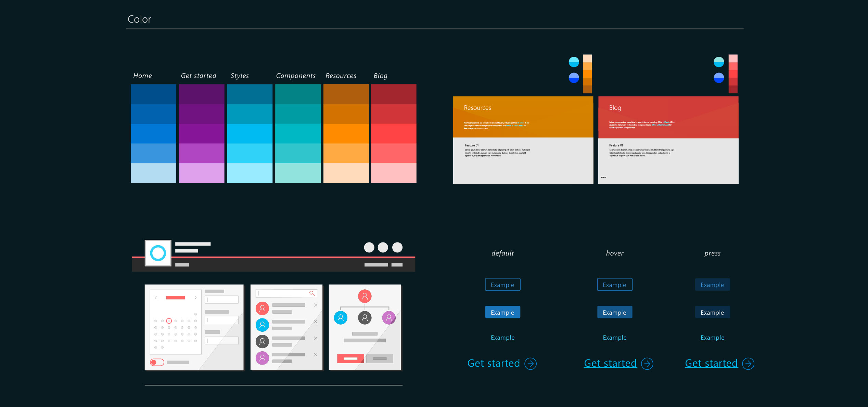Click the cyan circle above the Blog card

(719, 62)
